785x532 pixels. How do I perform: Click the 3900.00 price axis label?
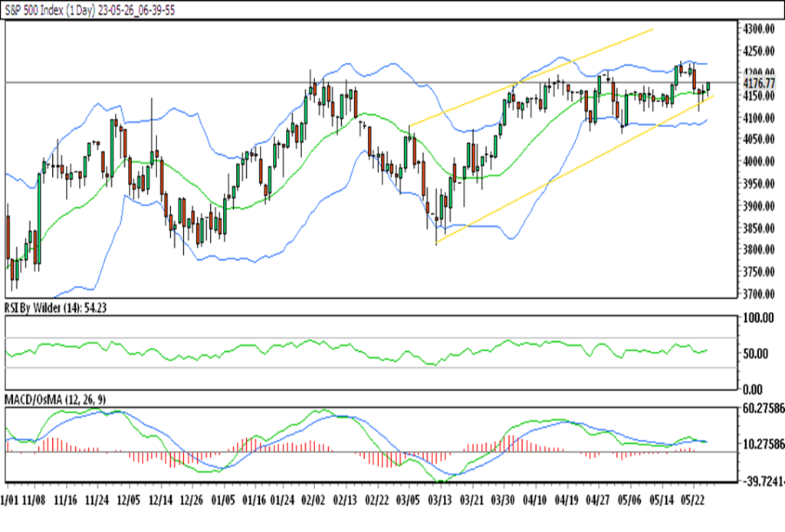click(x=759, y=205)
